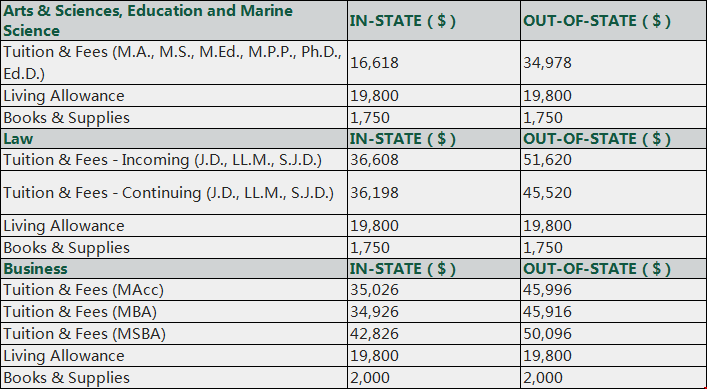The image size is (707, 389).
Task: Click the Tuition & Fees (MBA) row label
Action: (x=80, y=312)
